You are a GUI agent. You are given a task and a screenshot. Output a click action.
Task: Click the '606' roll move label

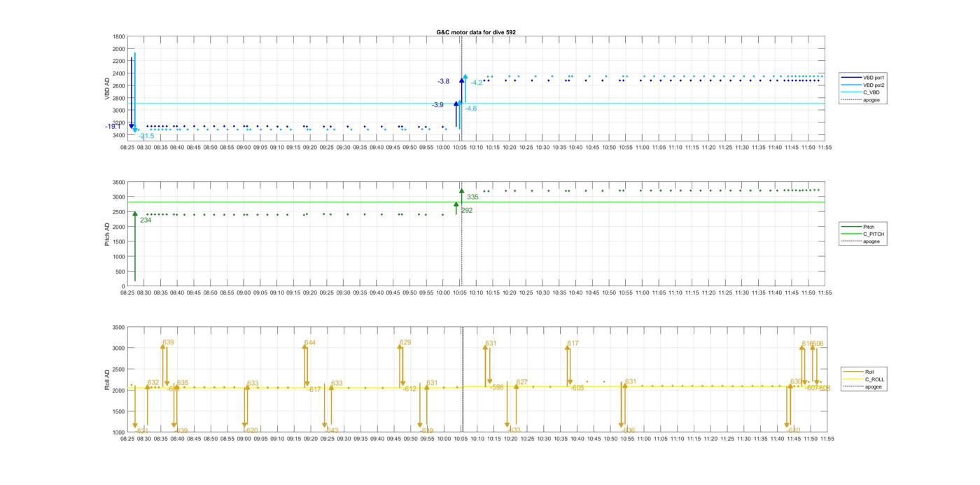(818, 344)
